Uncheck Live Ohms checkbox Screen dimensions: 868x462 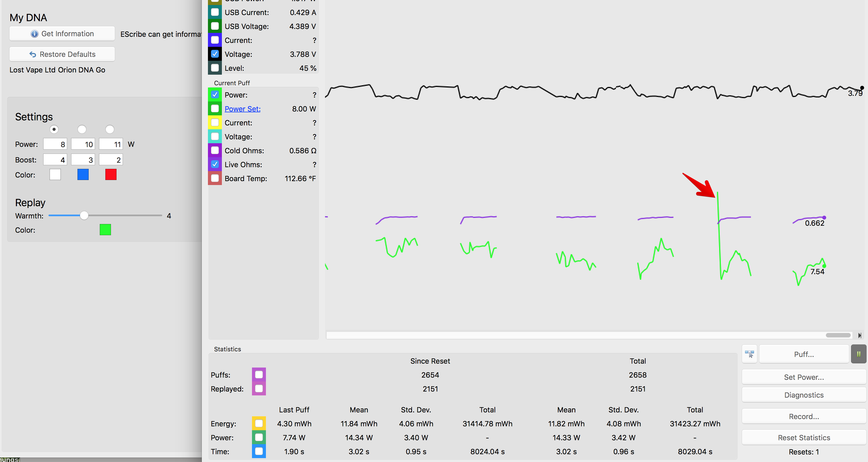pyautogui.click(x=215, y=164)
